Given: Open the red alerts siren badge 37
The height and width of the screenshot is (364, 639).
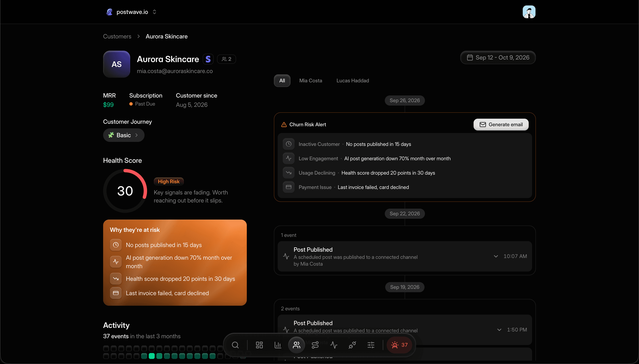Looking at the screenshot, I should point(399,345).
